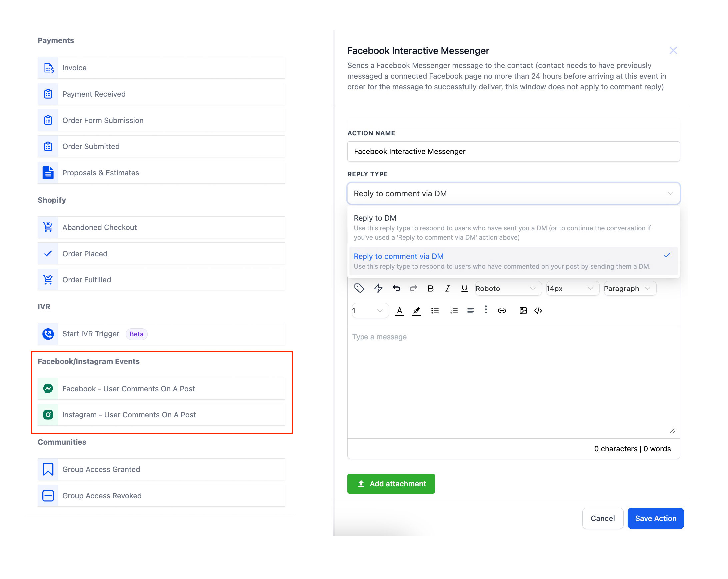Select the Group Access Revoked trigger
This screenshot has height=579, width=728.
[x=161, y=496]
